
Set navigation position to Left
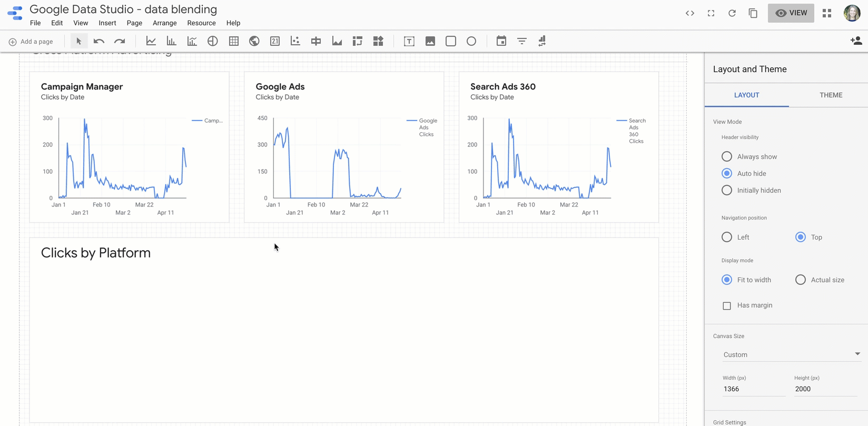pyautogui.click(x=727, y=237)
